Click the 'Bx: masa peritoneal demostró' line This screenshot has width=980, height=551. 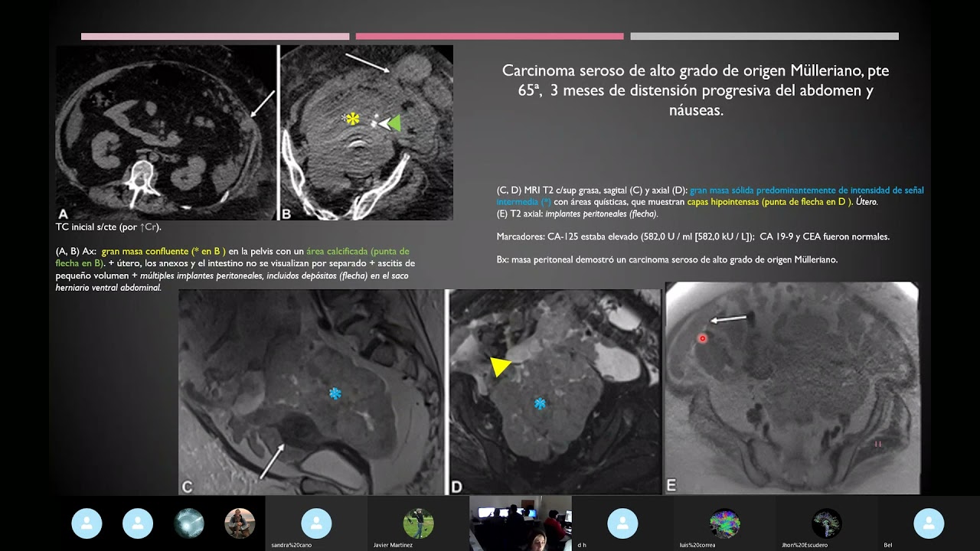(x=667, y=260)
